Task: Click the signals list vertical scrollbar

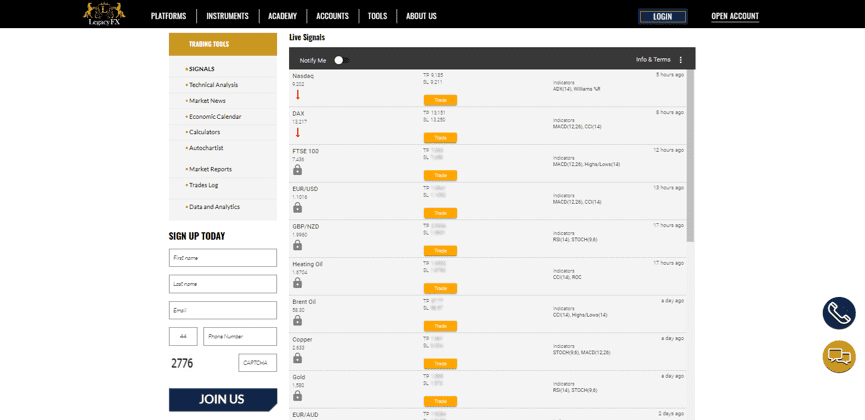Action: (x=691, y=156)
